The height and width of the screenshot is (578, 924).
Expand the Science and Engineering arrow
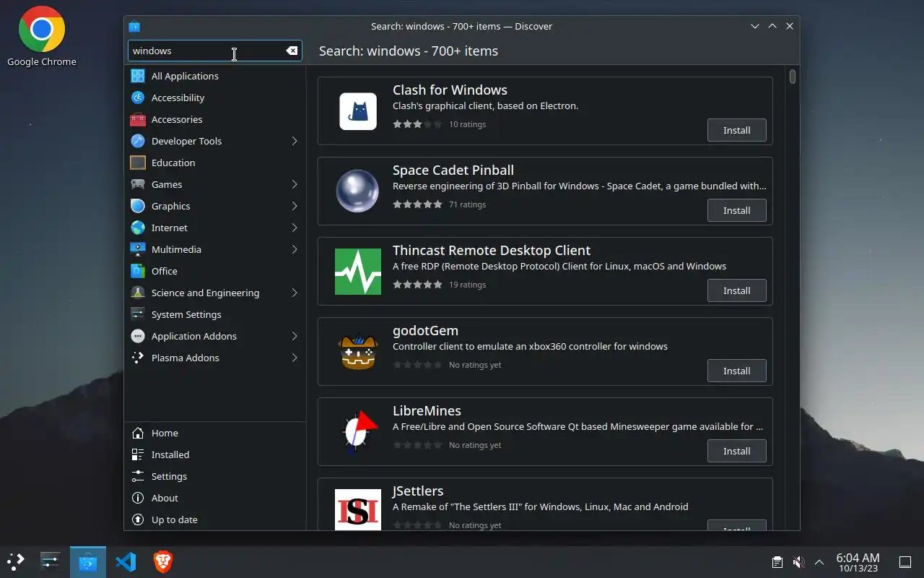295,293
